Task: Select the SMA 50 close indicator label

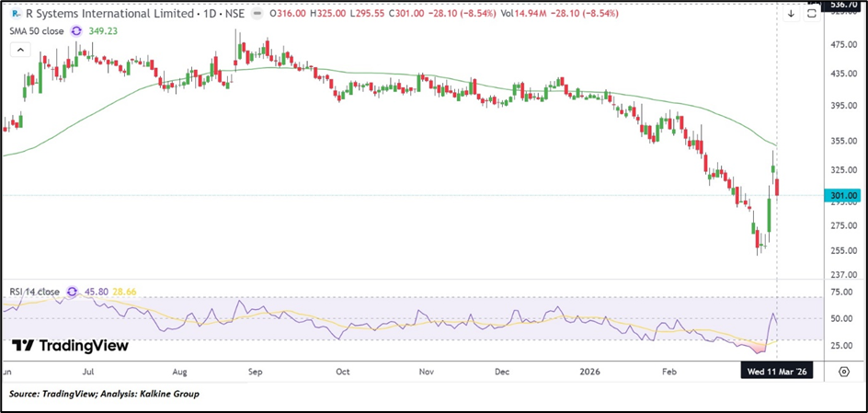Action: click(x=36, y=30)
